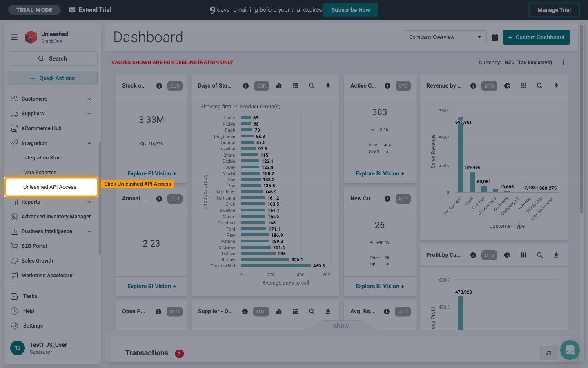Click the Subscribe Now button
Viewport: 588px width, 368px height.
350,10
